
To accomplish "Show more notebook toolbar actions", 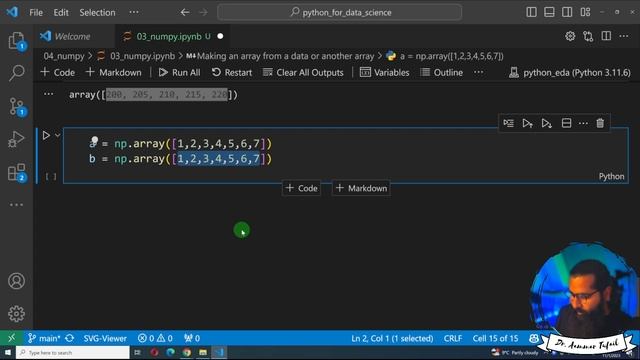I will tap(479, 72).
